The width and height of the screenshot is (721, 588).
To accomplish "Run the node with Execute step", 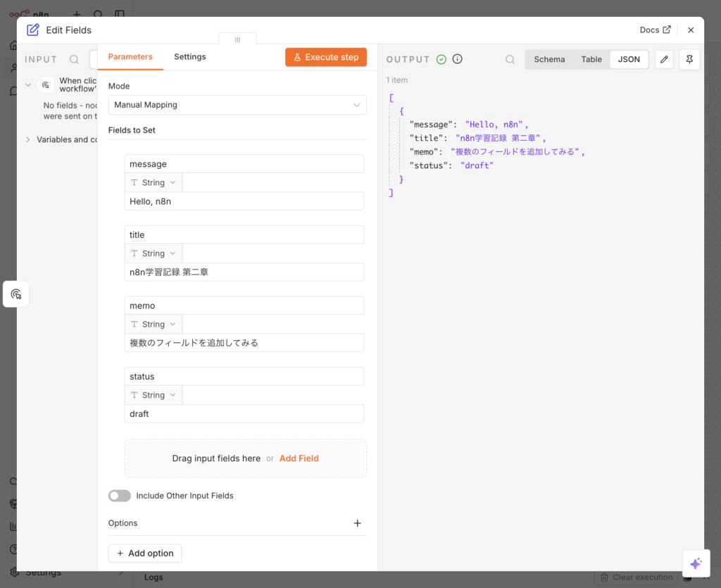I will pos(326,57).
